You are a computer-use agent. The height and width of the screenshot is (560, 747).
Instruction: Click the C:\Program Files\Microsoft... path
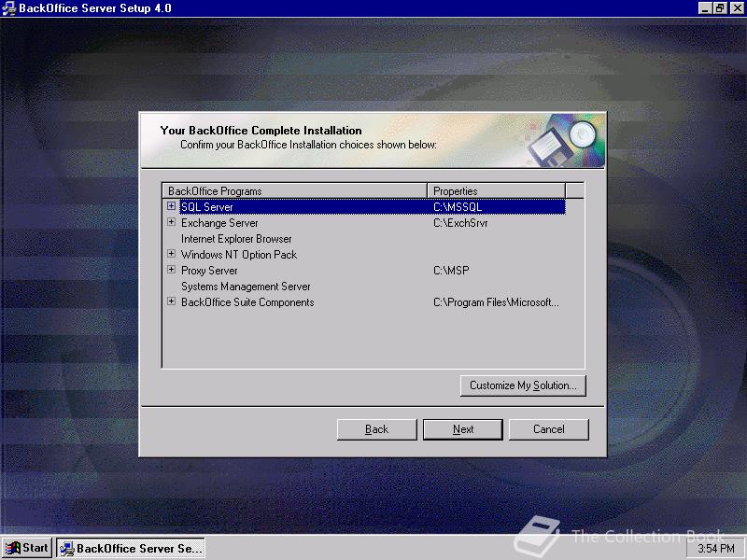496,302
